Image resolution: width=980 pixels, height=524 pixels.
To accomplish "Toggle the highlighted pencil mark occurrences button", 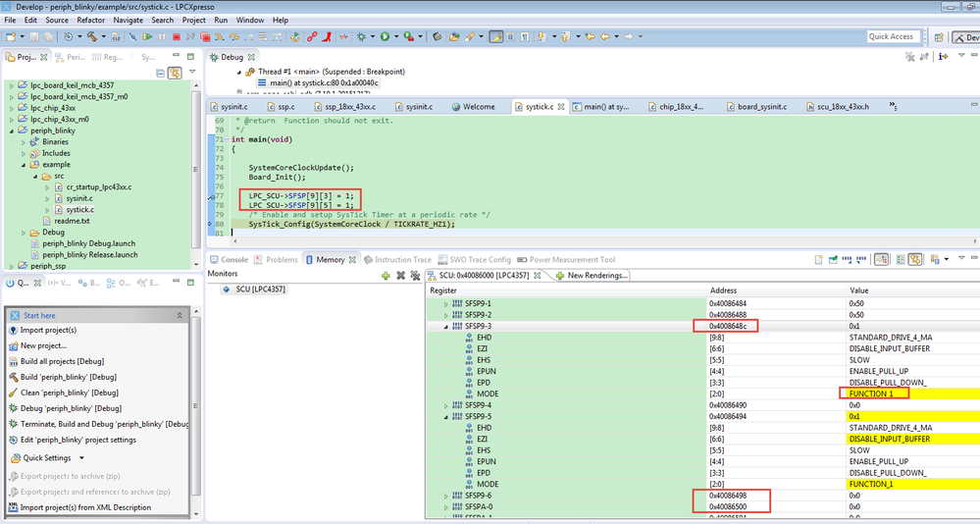I will [495, 36].
